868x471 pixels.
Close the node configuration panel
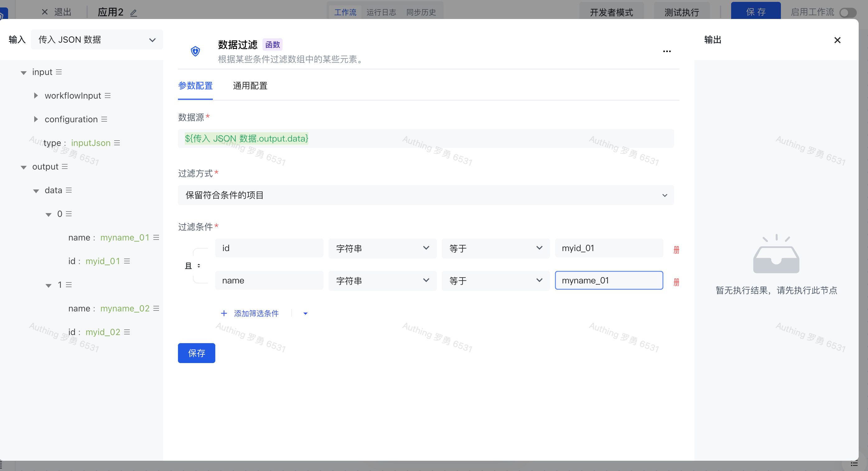click(837, 40)
